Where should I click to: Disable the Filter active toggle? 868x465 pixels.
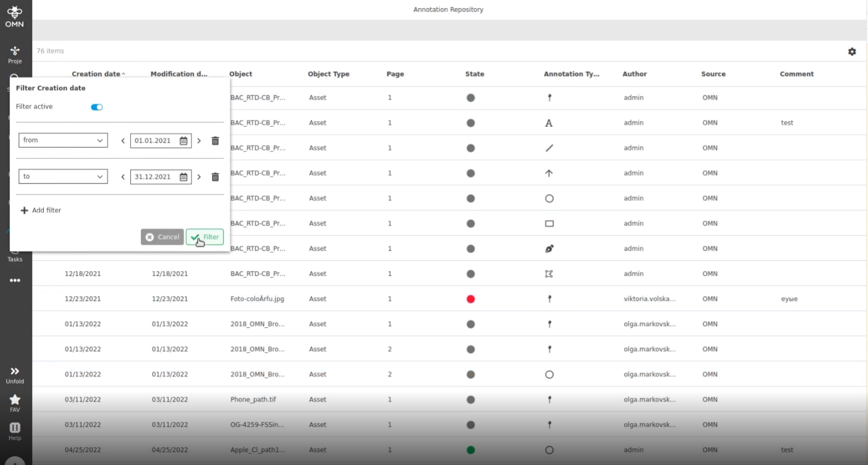click(x=96, y=107)
